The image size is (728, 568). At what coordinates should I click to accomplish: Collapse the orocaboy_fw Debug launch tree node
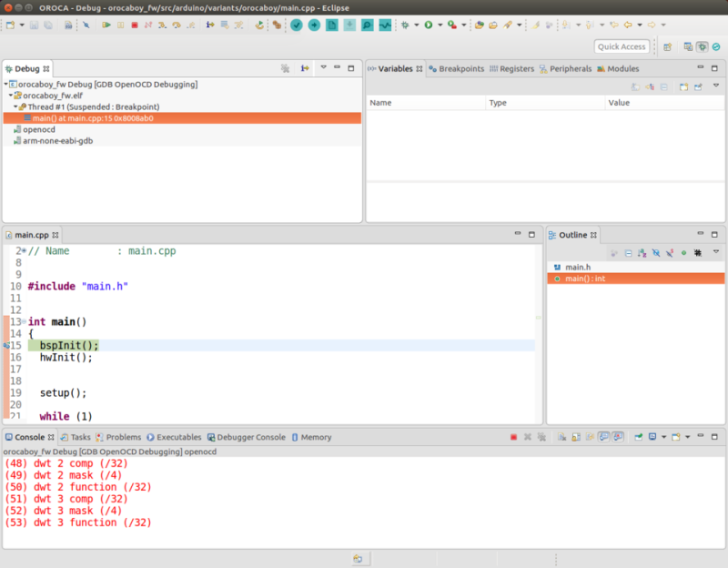pos(6,85)
